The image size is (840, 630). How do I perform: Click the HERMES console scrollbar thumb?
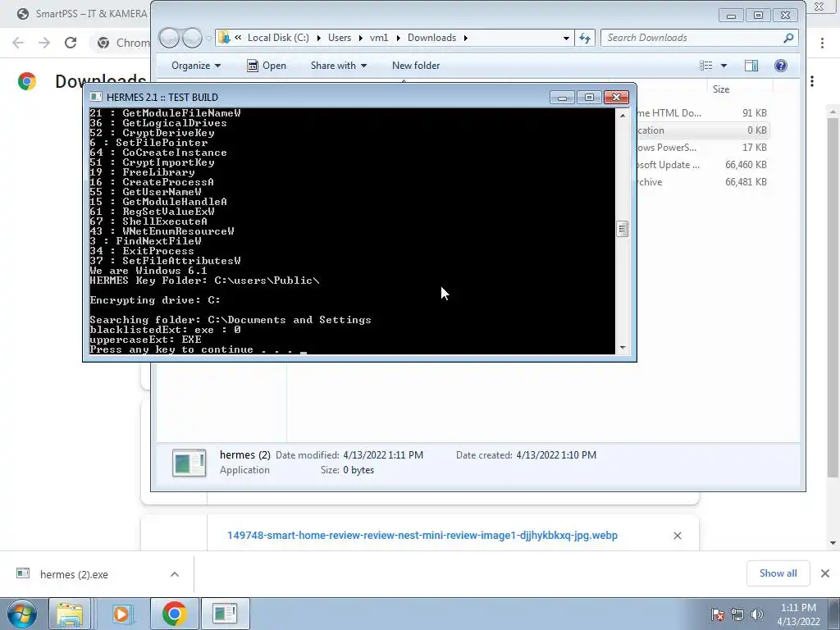[x=622, y=228]
